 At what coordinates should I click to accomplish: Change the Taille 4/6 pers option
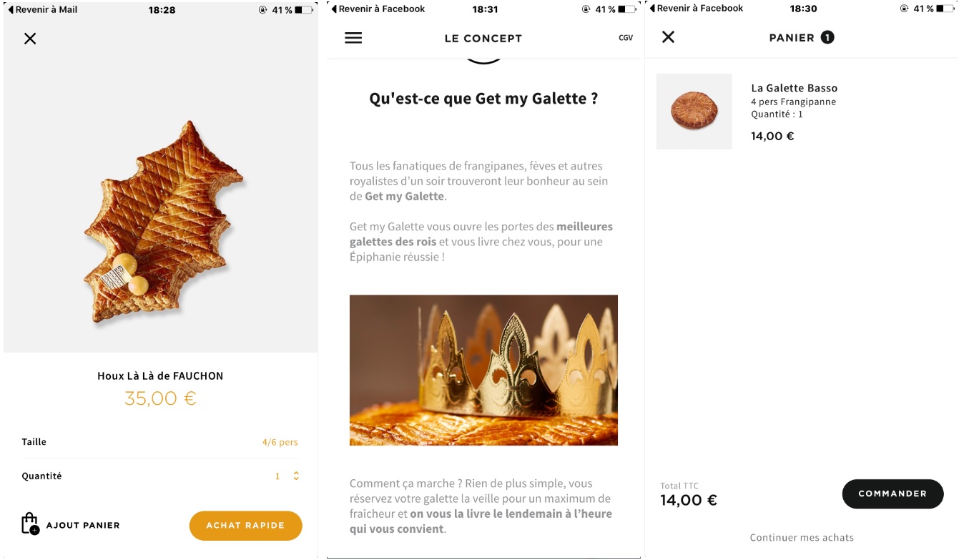point(280,442)
